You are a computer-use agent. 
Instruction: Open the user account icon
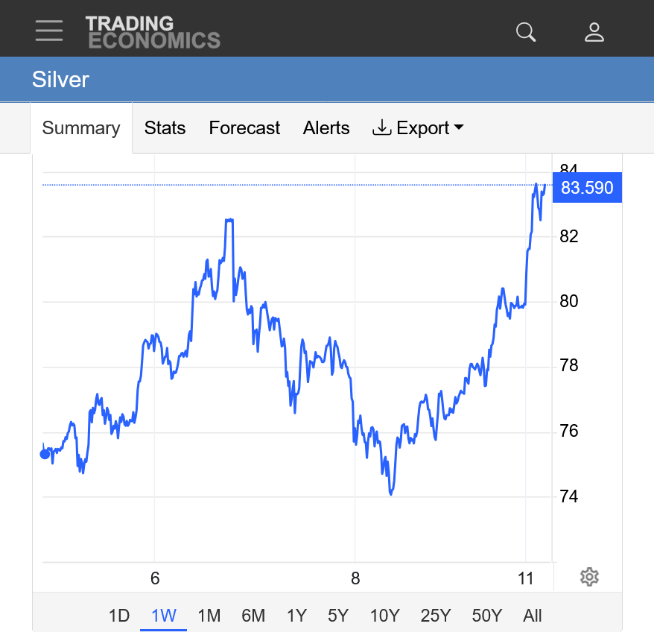(x=594, y=32)
